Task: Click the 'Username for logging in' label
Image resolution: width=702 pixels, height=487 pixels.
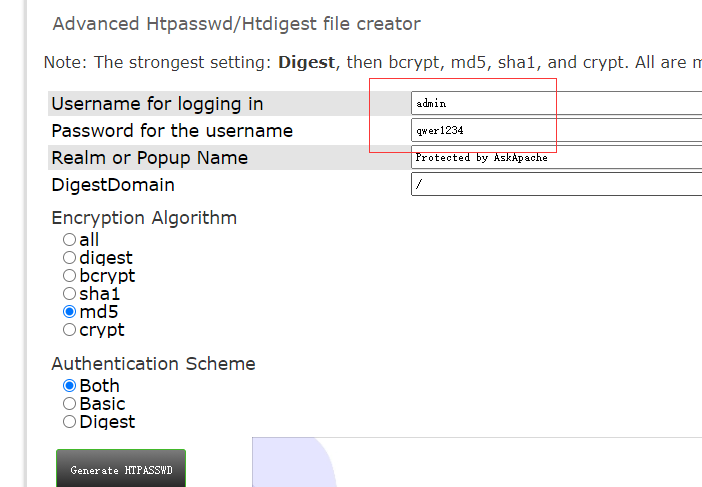Action: tap(157, 104)
